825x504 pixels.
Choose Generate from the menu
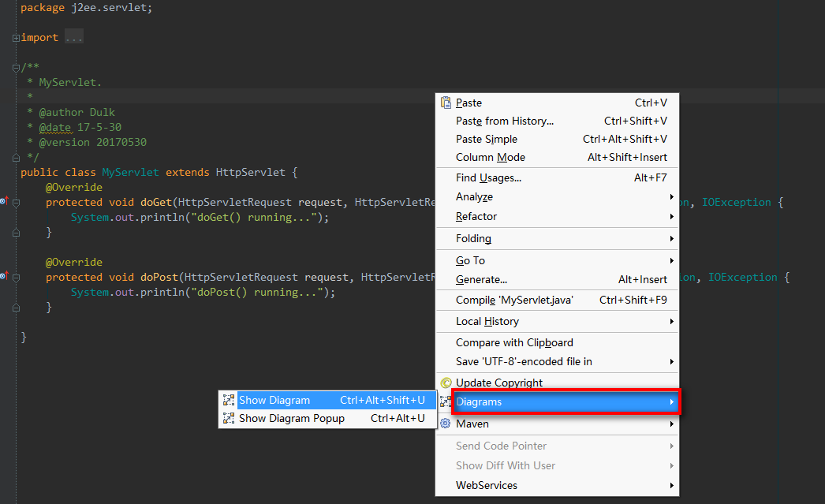[x=557, y=279]
